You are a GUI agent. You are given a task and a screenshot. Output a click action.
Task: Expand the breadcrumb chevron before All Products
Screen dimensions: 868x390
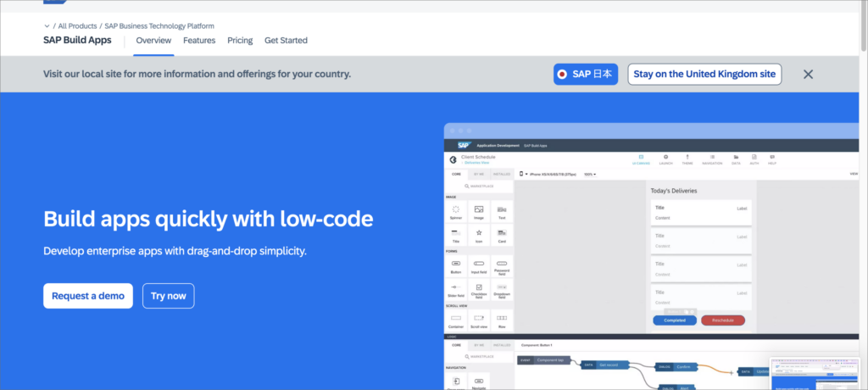pos(47,26)
